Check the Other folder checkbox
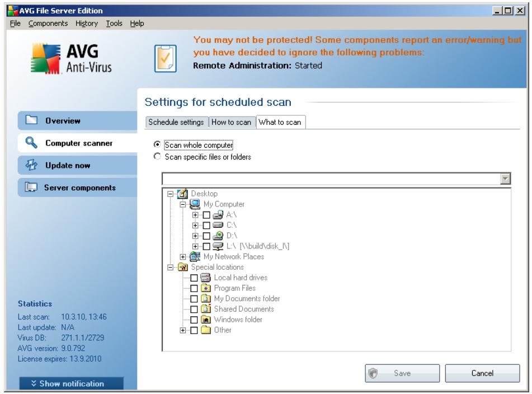 (194, 330)
